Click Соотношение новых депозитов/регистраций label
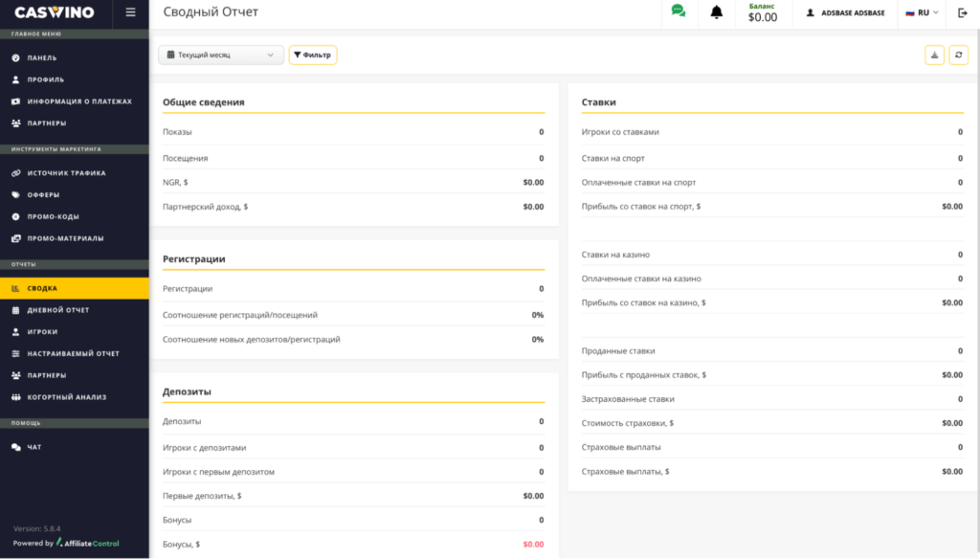Screen dimensions: 980x559 click(252, 340)
